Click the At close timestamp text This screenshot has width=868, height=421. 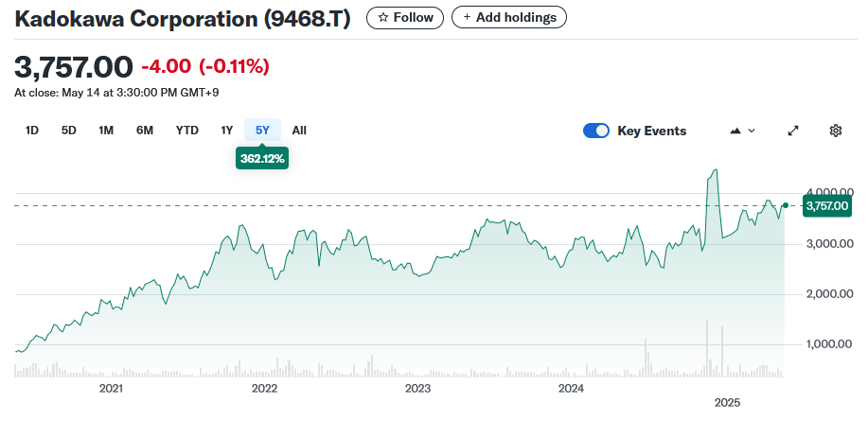coord(116,93)
